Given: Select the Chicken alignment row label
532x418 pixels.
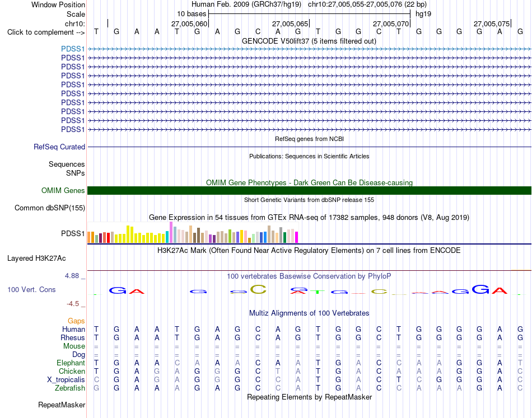Looking at the screenshot, I should (72, 372).
